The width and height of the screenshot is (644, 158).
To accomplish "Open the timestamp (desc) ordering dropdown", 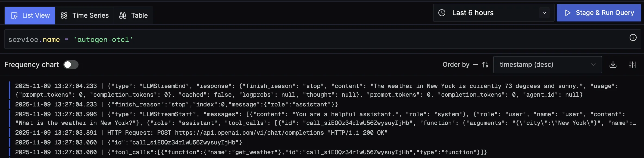I will [548, 65].
